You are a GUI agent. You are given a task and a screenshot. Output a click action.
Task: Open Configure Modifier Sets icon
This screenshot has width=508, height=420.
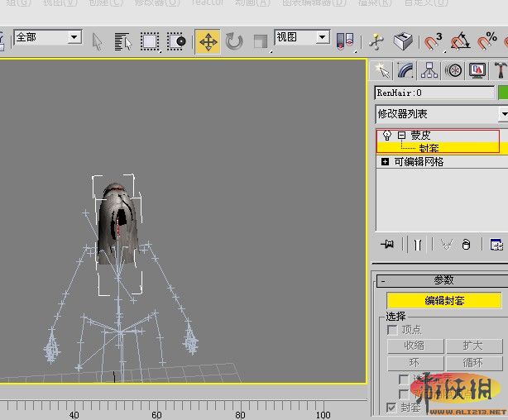[496, 245]
